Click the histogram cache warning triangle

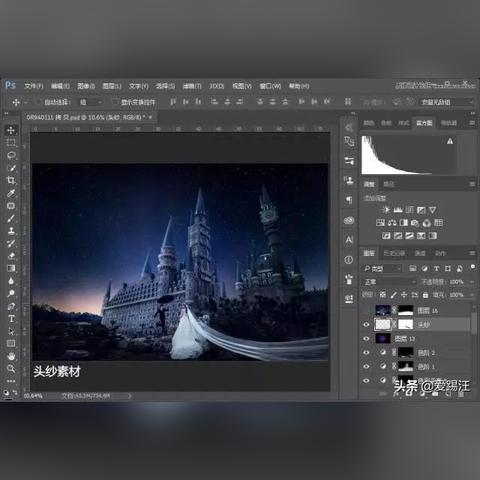pyautogui.click(x=450, y=141)
